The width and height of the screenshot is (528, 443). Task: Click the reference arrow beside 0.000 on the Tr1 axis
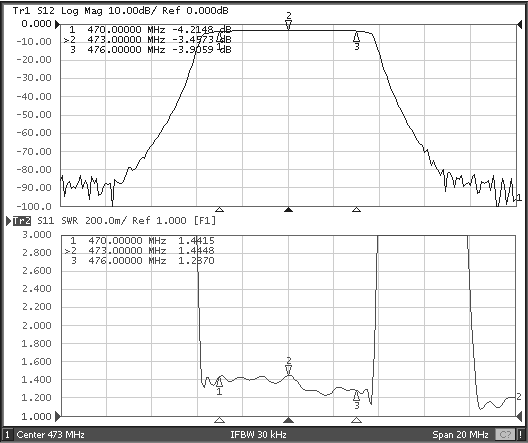click(x=58, y=24)
